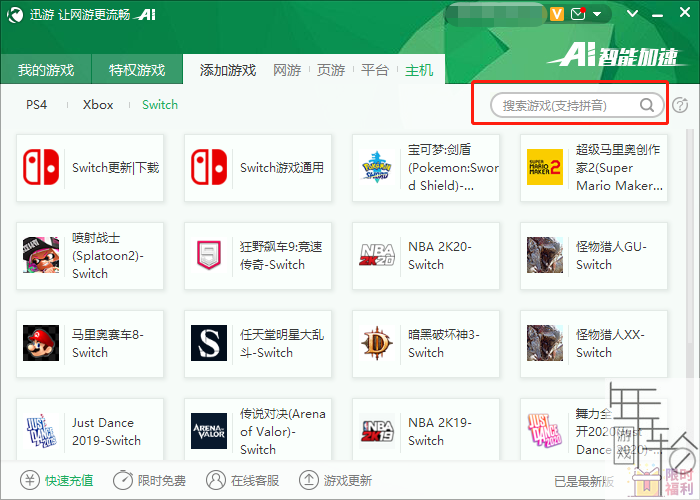This screenshot has width=700, height=500.
Task: Click the Super Mario Maker 2 icon
Action: [545, 167]
